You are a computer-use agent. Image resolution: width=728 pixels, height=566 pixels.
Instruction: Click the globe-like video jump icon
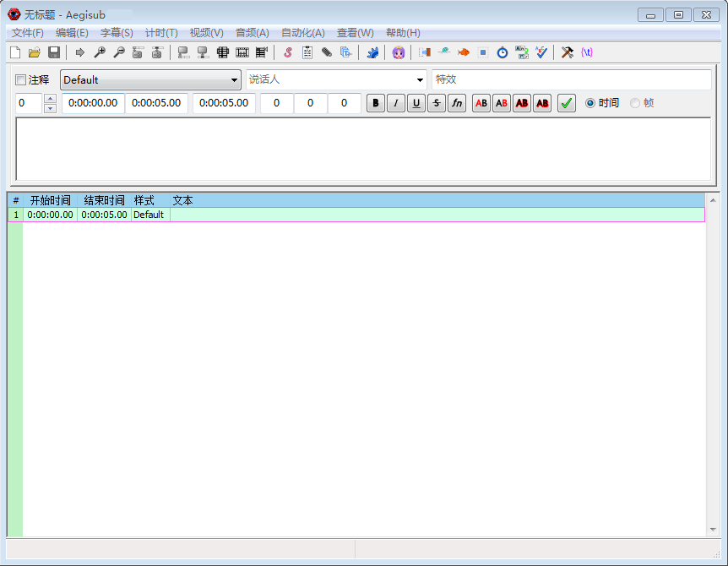click(x=223, y=52)
